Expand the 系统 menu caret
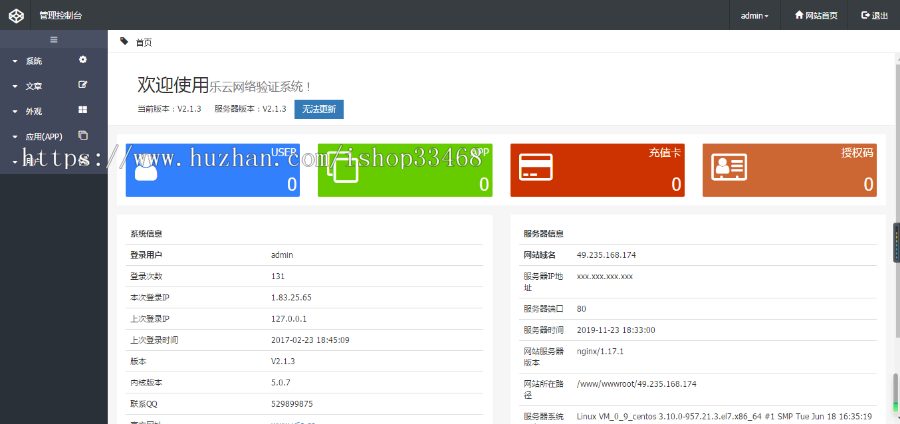900x424 pixels. [15, 61]
